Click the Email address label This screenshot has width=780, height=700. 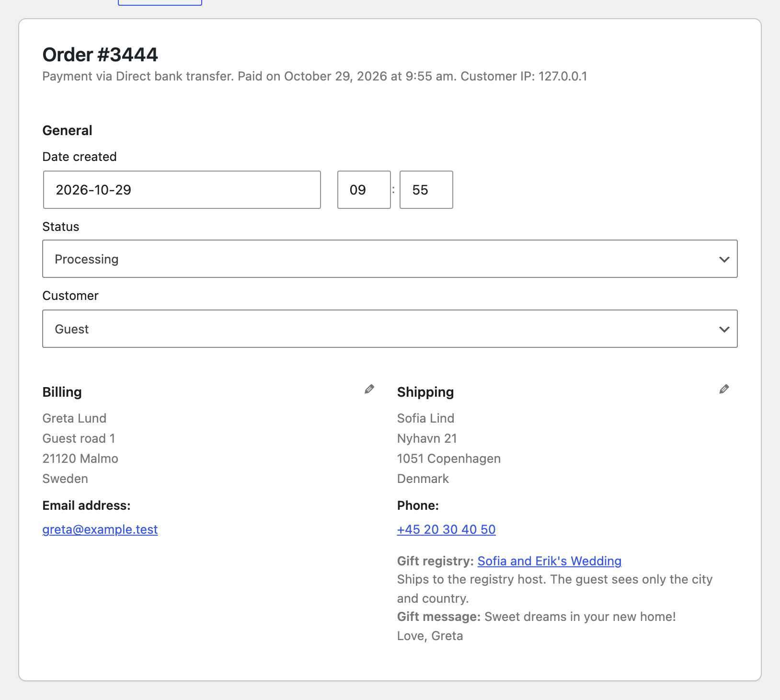click(87, 505)
